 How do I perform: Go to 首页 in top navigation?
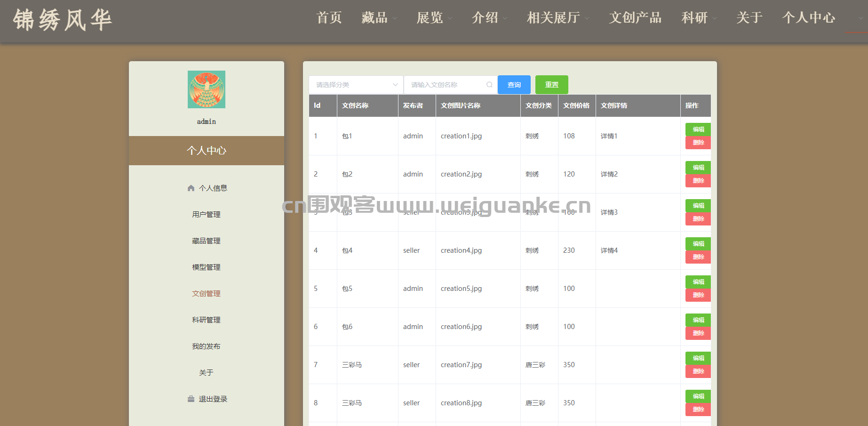click(329, 18)
